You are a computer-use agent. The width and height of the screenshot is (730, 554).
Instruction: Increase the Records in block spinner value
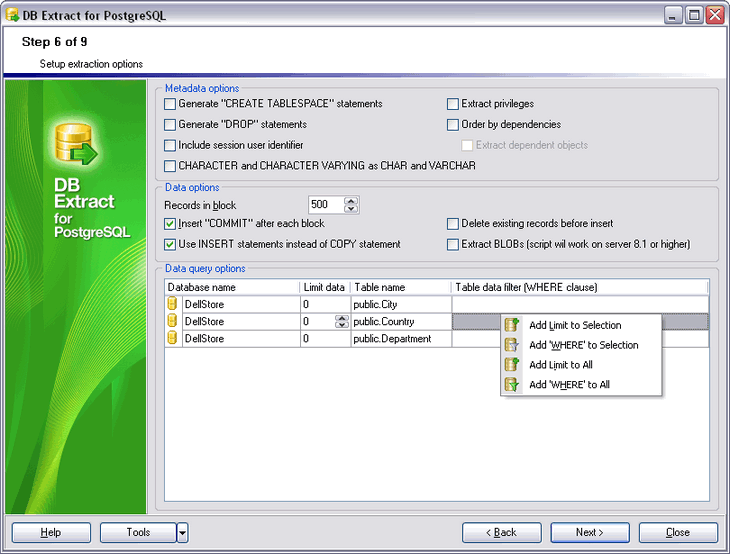click(x=351, y=200)
